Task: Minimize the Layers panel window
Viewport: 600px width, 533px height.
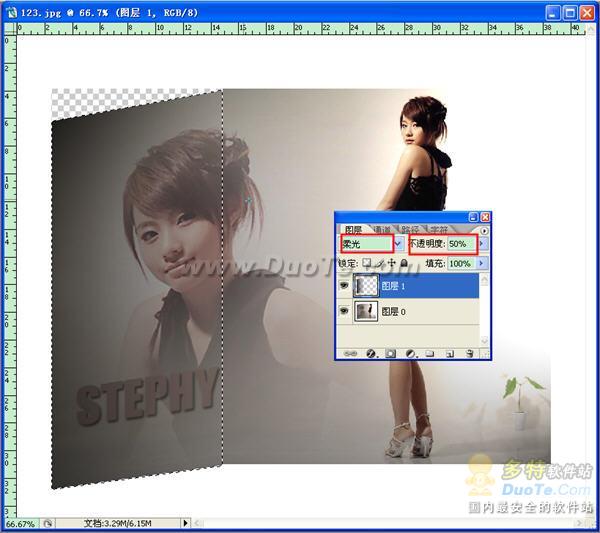Action: pos(473,217)
